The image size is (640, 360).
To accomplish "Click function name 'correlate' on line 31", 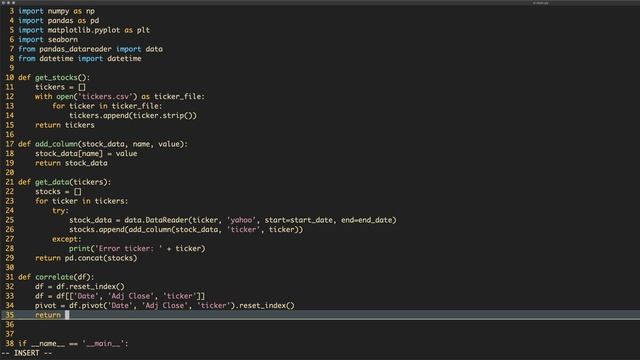I will [x=54, y=277].
